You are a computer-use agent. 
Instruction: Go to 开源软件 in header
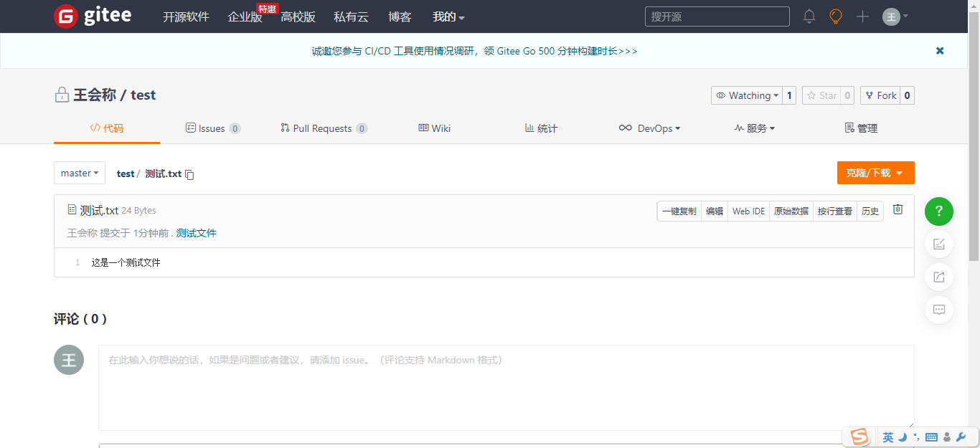coord(186,17)
